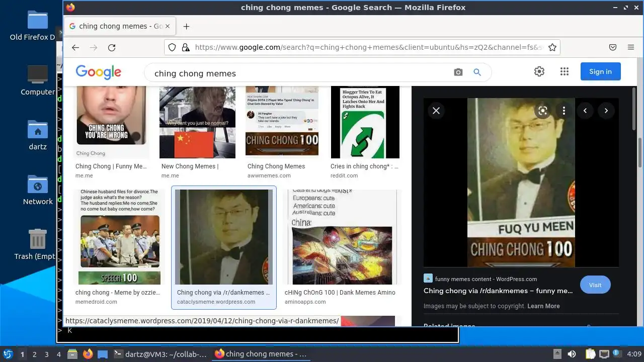Click the aminoapps.com source text
644x362 pixels.
[x=305, y=302]
